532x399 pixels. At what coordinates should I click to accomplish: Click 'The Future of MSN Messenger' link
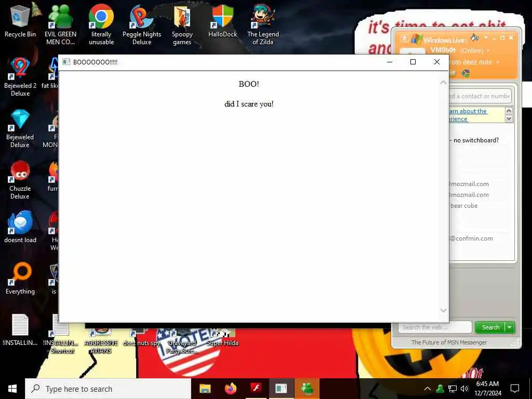coord(449,342)
